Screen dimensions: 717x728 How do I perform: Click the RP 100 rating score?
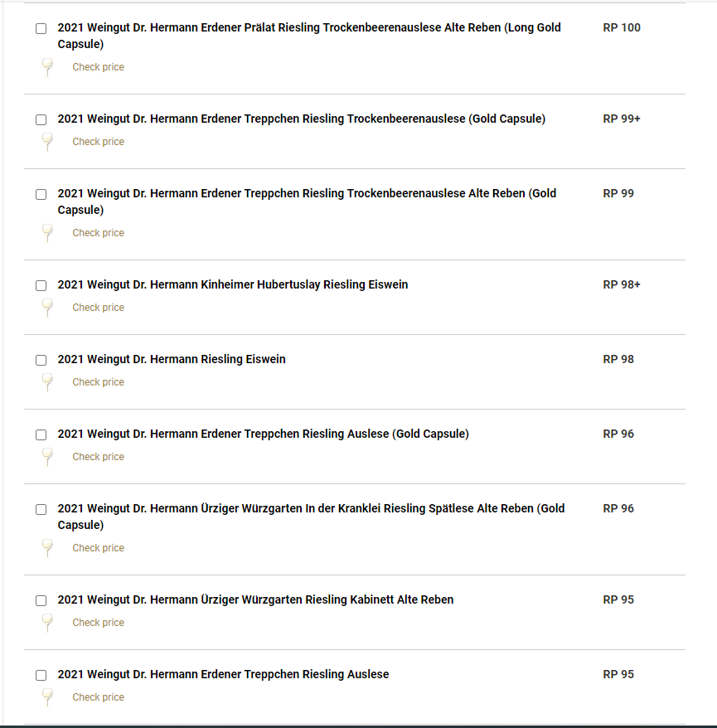(622, 27)
